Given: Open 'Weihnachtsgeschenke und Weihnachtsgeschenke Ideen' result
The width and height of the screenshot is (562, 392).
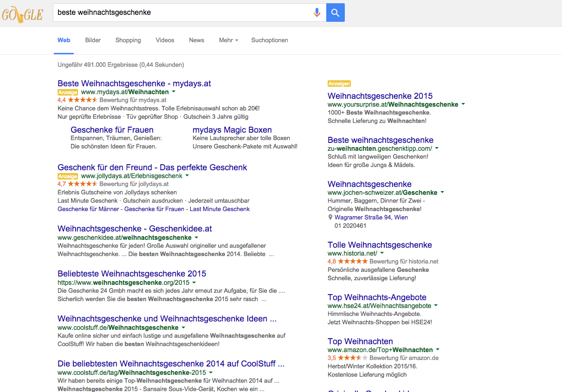Looking at the screenshot, I should pos(167,319).
